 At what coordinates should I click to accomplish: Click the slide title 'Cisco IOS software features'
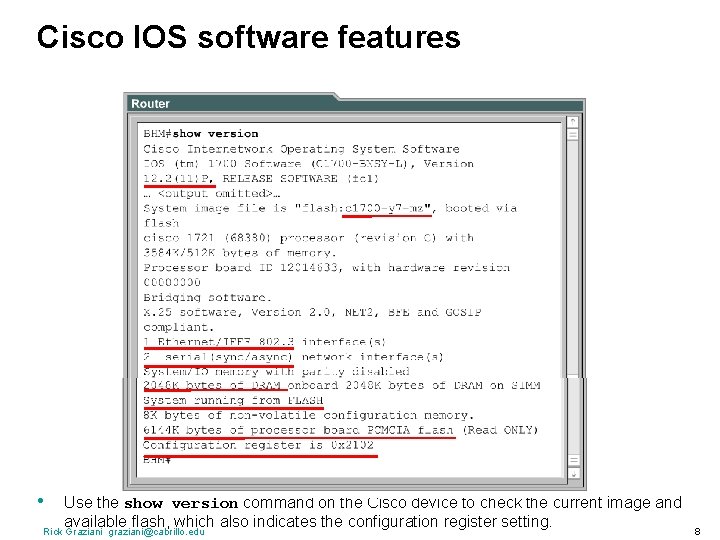248,37
